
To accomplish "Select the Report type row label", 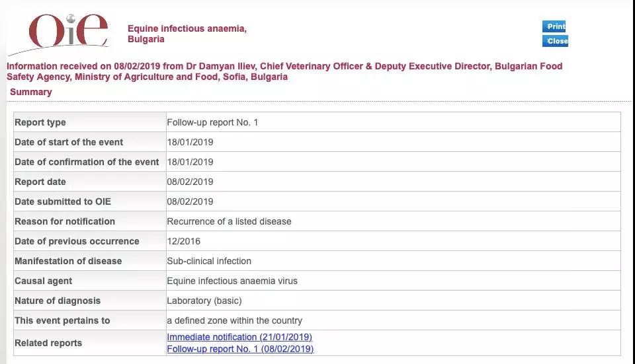I will click(x=40, y=122).
